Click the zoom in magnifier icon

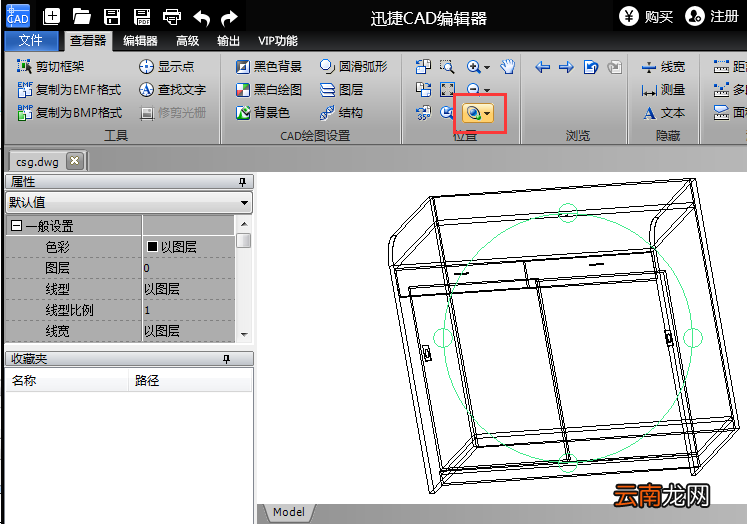474,67
